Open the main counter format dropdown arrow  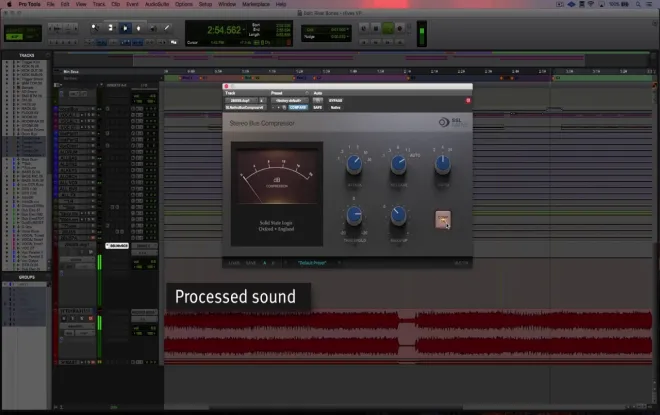tap(245, 28)
